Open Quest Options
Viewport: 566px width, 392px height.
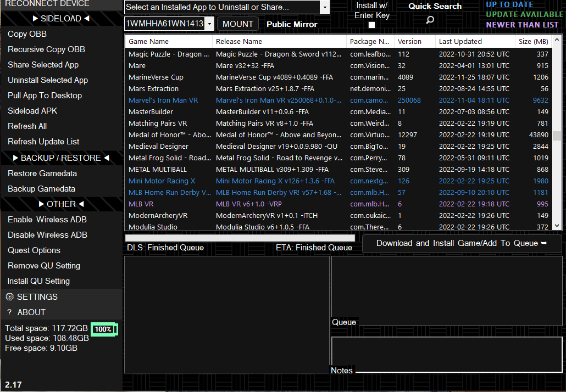(x=34, y=250)
